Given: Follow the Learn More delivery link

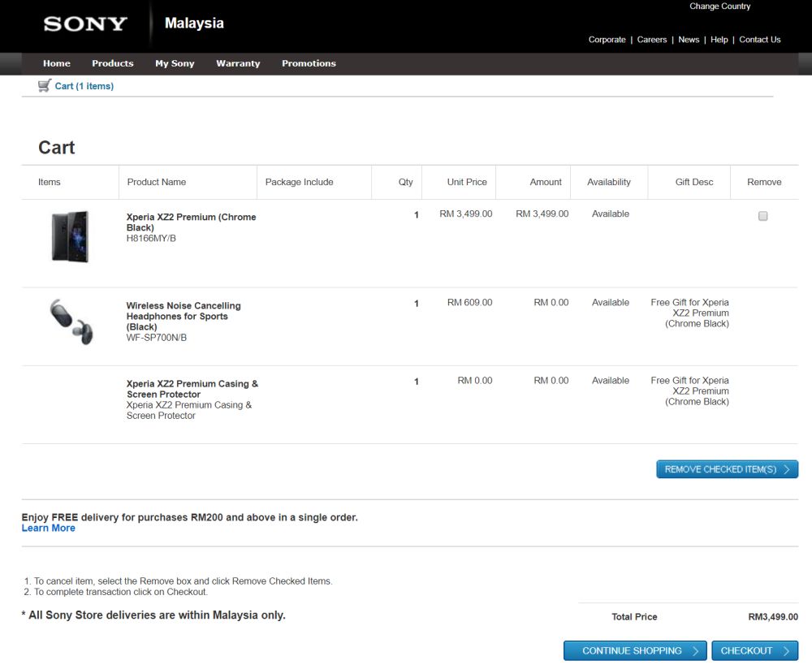Looking at the screenshot, I should 48,528.
